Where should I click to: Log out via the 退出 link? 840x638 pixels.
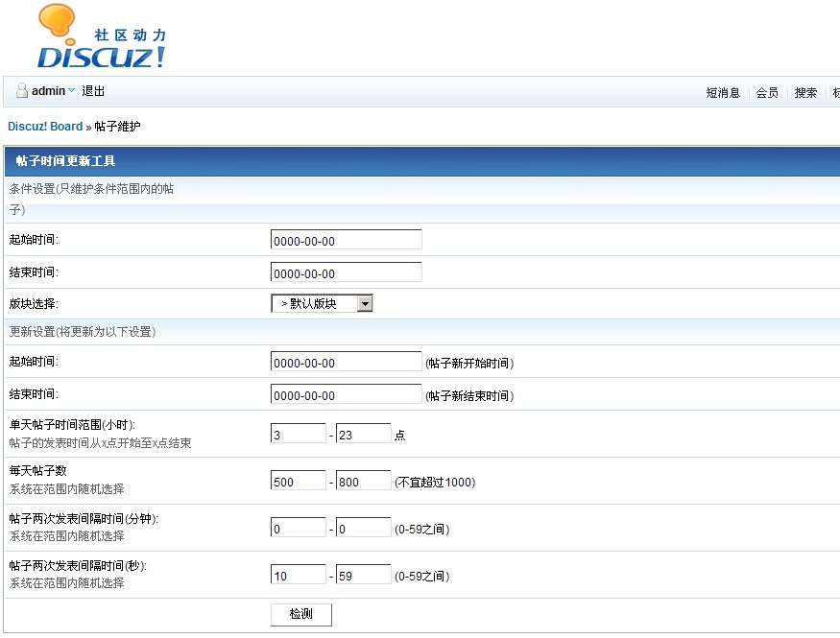click(x=93, y=91)
